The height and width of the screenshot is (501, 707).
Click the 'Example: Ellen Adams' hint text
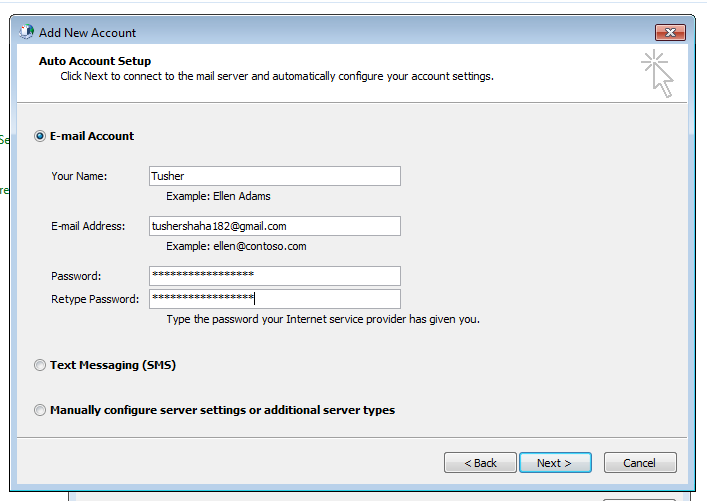click(218, 196)
